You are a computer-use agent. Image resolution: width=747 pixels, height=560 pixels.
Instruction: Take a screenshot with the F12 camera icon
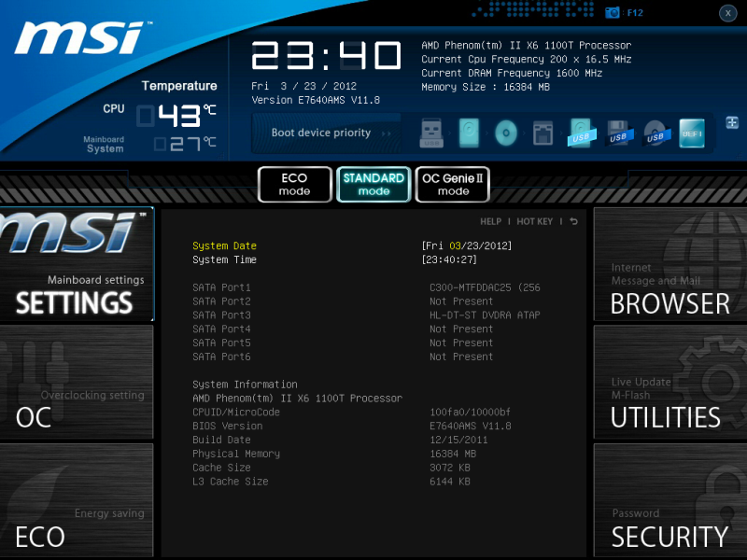[x=613, y=13]
